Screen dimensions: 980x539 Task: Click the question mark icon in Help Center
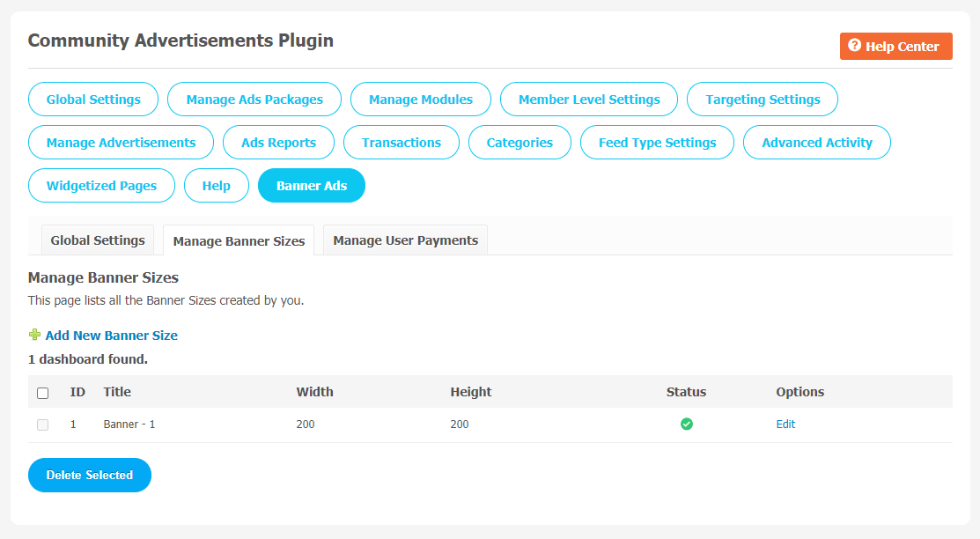854,46
